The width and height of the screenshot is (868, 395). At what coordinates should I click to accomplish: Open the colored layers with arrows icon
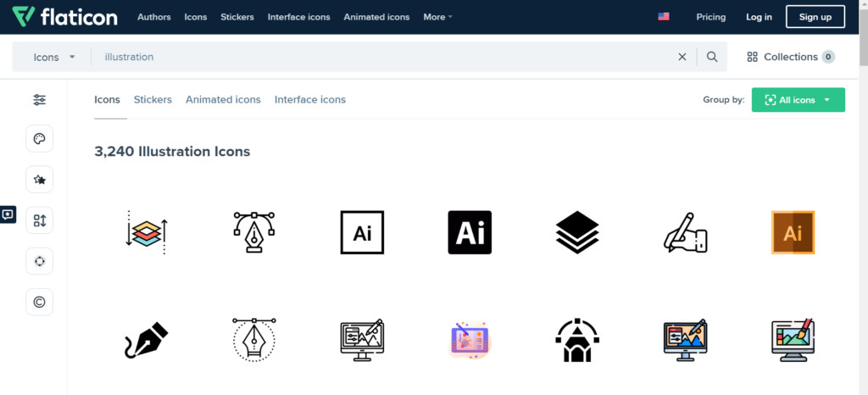tap(146, 232)
